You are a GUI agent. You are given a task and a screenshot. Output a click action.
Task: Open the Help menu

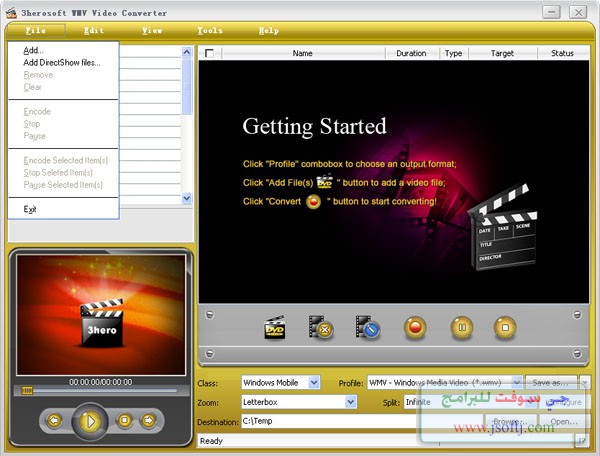[269, 31]
